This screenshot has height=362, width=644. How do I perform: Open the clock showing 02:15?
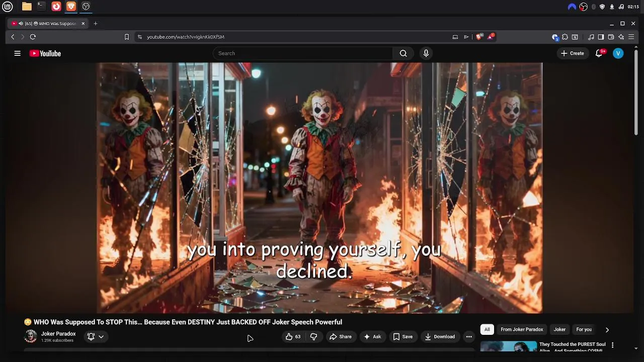(633, 7)
